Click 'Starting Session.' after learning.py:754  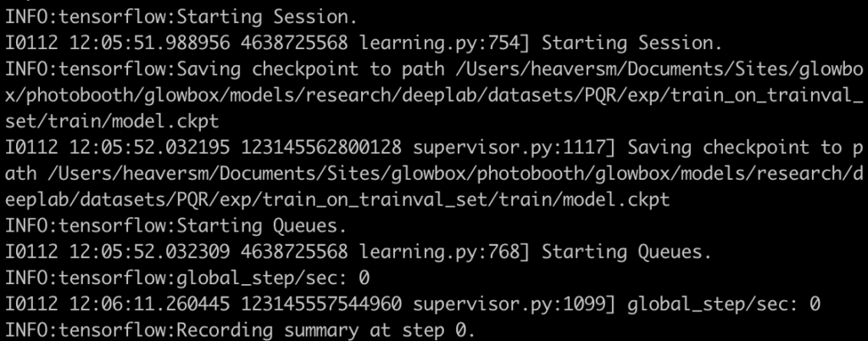tap(632, 43)
